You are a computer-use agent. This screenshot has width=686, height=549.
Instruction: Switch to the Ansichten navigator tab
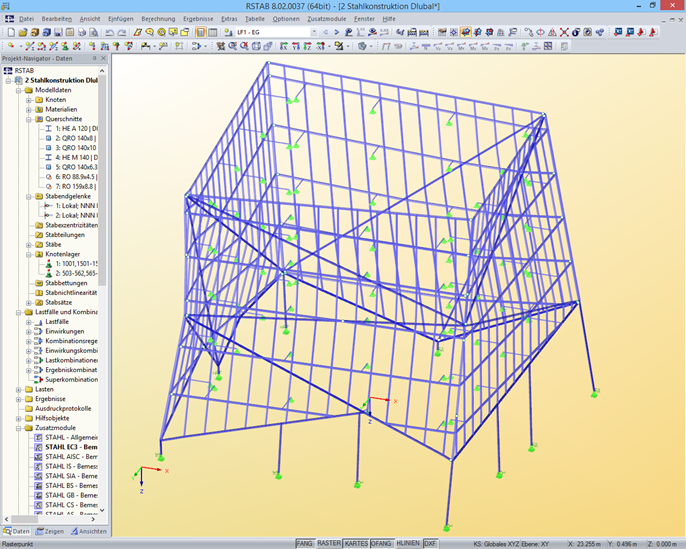tap(89, 531)
